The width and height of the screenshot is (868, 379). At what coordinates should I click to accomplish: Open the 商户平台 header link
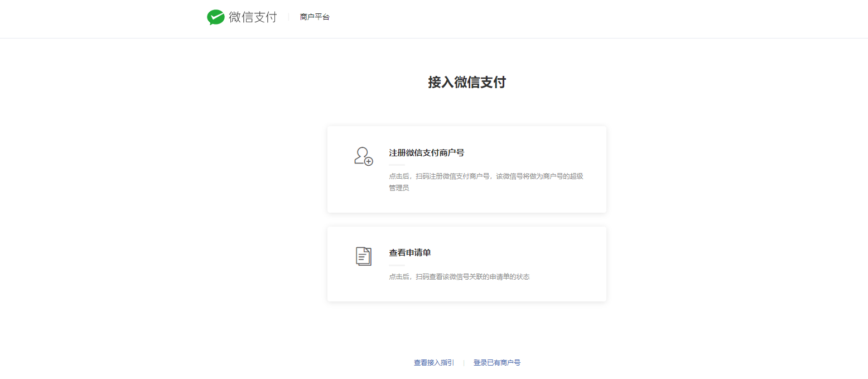tap(315, 17)
